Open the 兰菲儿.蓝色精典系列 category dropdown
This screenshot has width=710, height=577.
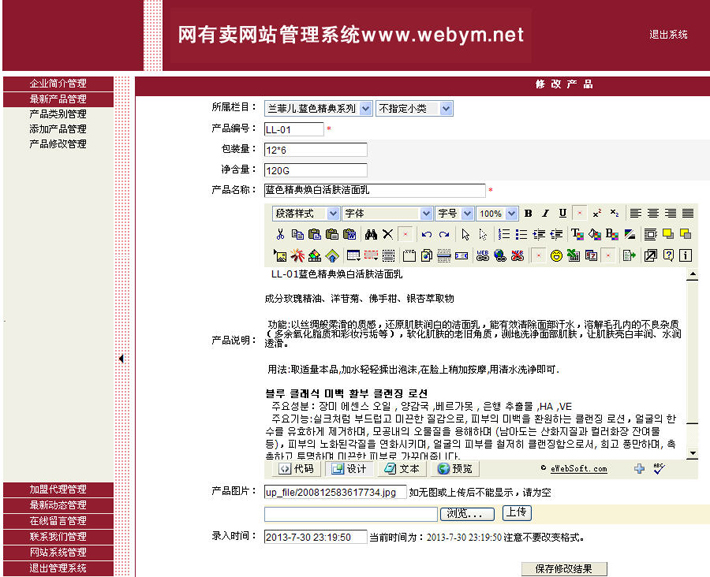tap(318, 109)
